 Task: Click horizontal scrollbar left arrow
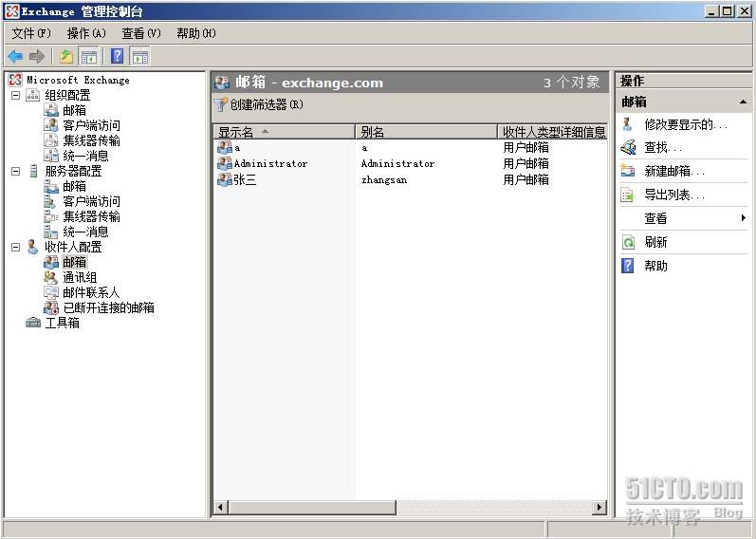(x=221, y=507)
